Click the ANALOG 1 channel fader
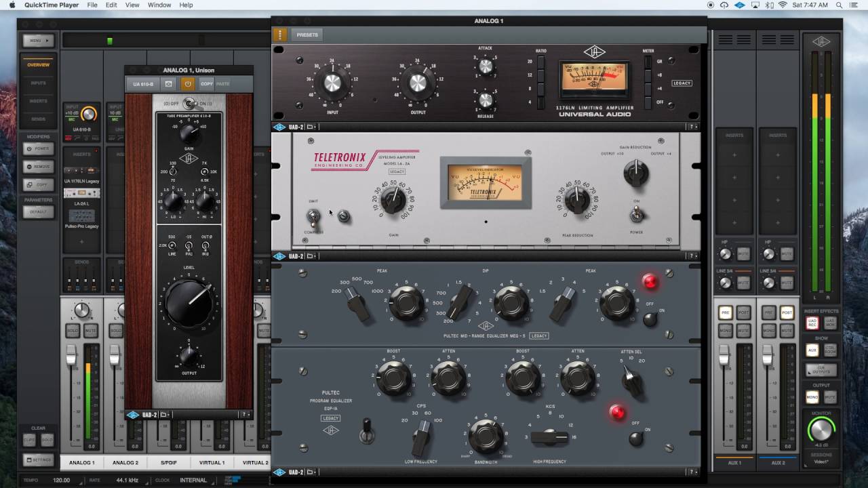 point(71,354)
